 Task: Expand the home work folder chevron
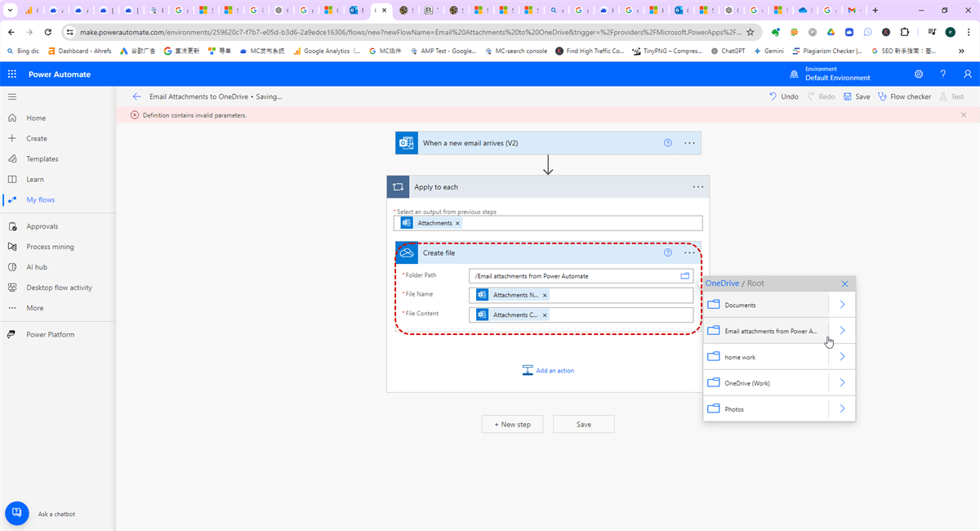pyautogui.click(x=842, y=357)
